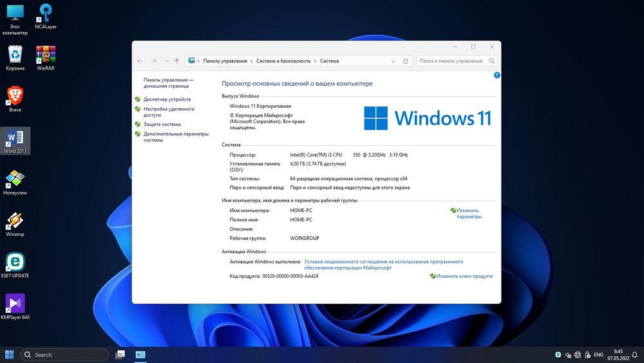Open the safely remove hardware tray icon
The width and height of the screenshot is (644, 363).
pos(588,355)
